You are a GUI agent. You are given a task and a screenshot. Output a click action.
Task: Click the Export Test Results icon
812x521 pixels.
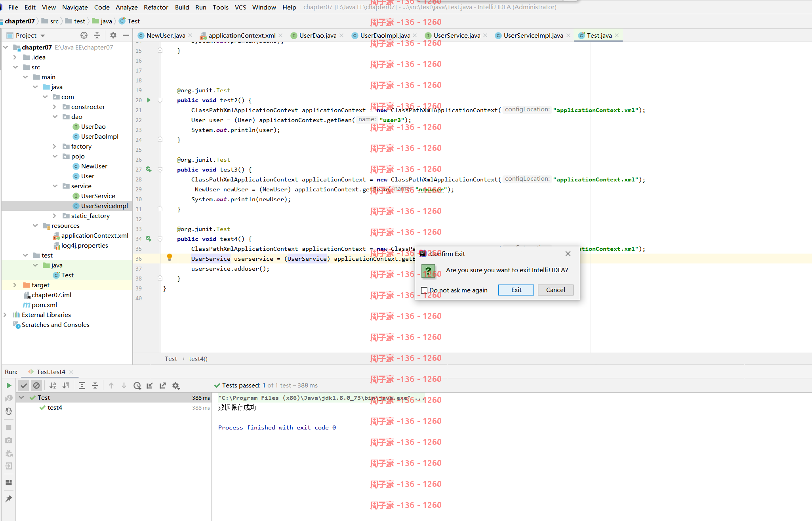[162, 386]
